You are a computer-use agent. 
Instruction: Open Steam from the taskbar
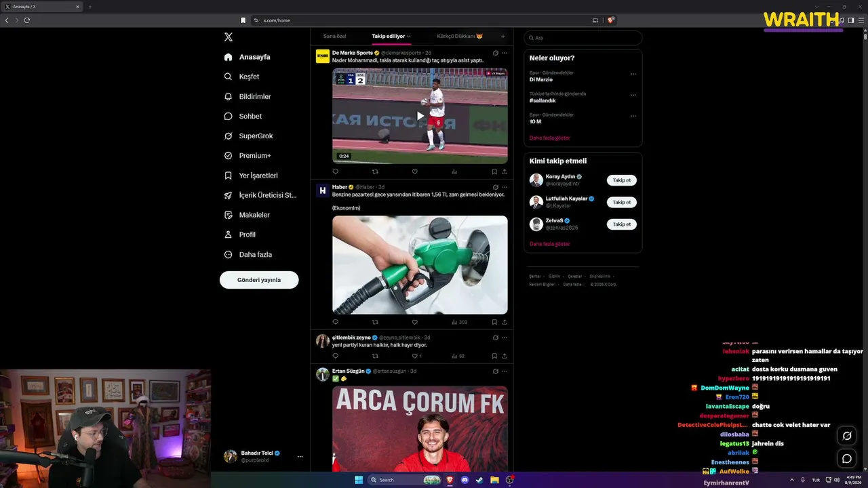coord(479,480)
